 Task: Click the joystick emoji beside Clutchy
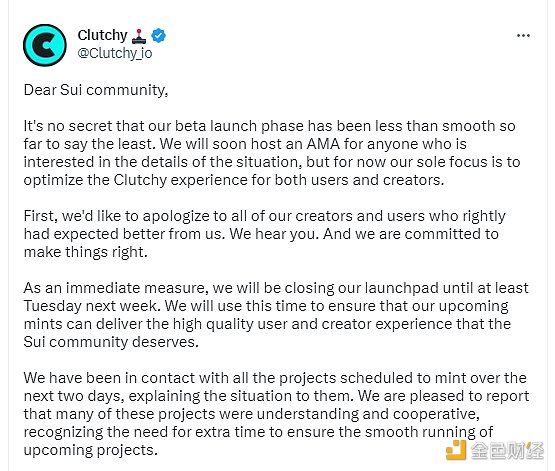coord(139,36)
